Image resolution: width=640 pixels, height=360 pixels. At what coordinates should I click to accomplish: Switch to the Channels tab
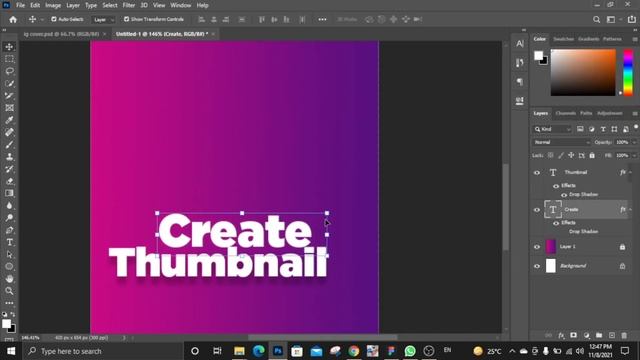coord(565,113)
